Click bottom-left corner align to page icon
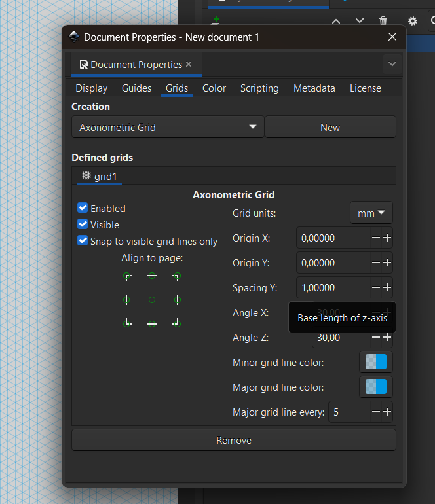The width and height of the screenshot is (435, 504). point(127,323)
